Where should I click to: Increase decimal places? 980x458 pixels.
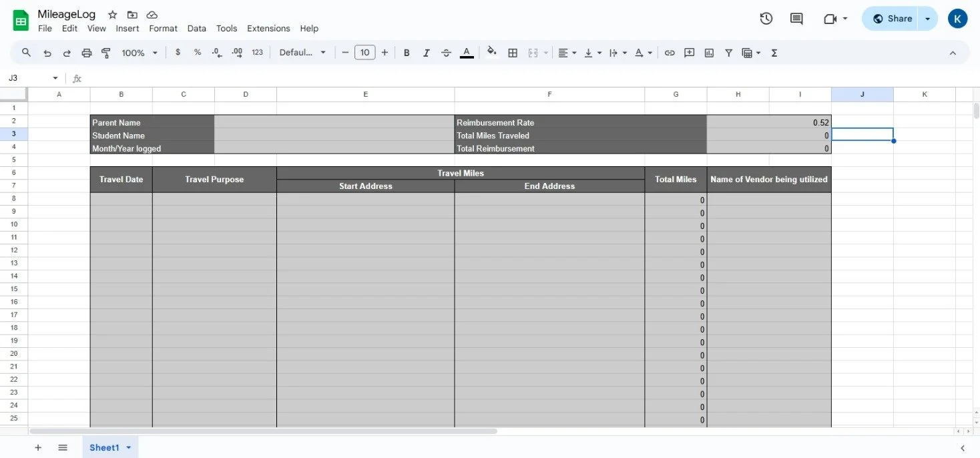(x=237, y=52)
